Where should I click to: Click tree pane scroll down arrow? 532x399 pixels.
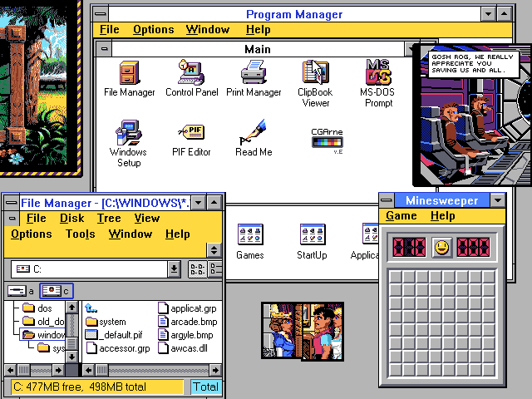coord(71,357)
